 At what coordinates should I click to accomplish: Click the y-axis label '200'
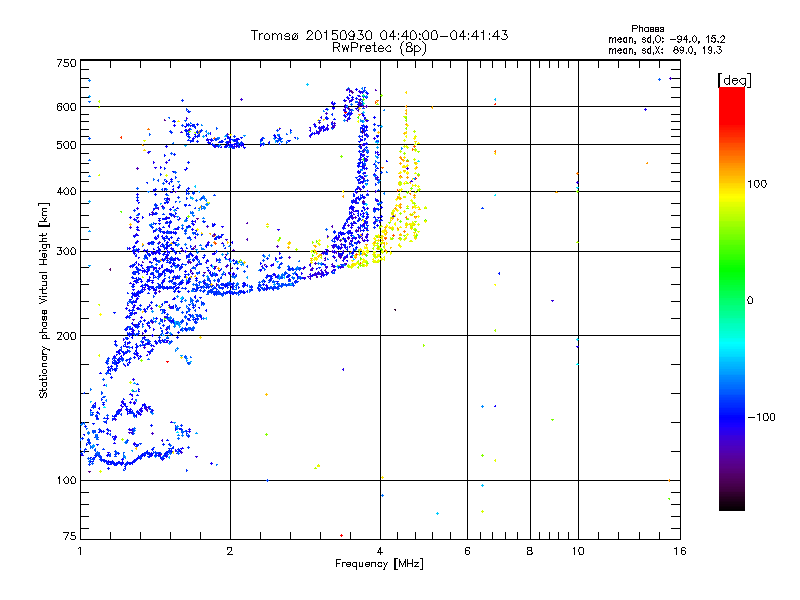coord(66,336)
